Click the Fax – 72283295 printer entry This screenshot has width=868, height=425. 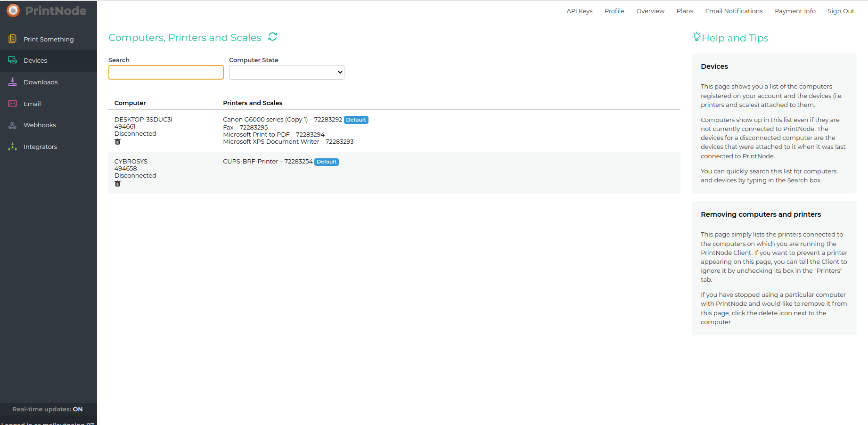coord(246,127)
